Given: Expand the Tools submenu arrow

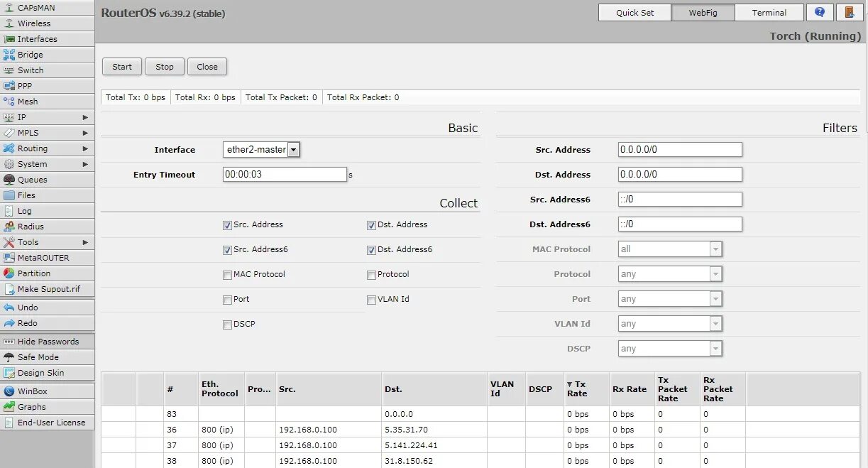Looking at the screenshot, I should tap(85, 242).
